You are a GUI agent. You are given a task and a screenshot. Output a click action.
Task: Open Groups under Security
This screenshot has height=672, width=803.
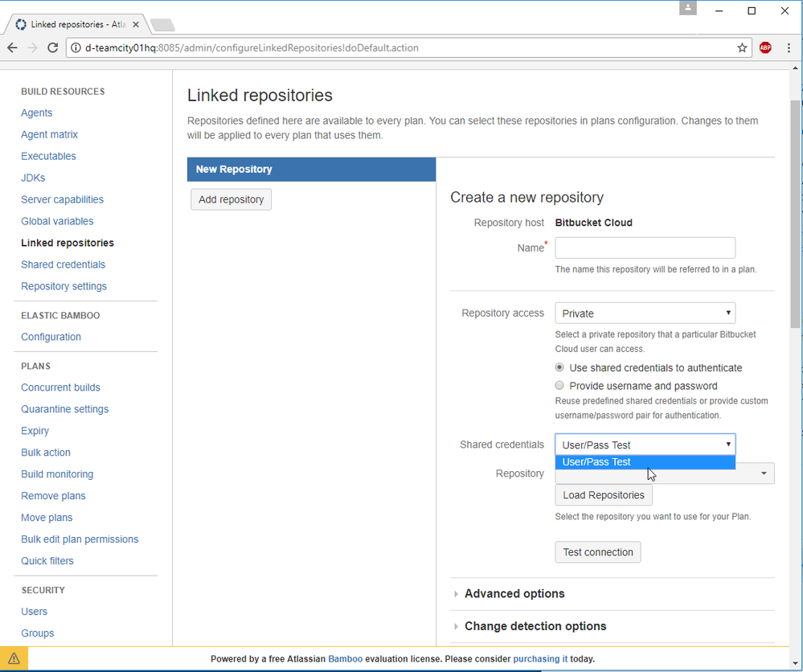pos(38,633)
